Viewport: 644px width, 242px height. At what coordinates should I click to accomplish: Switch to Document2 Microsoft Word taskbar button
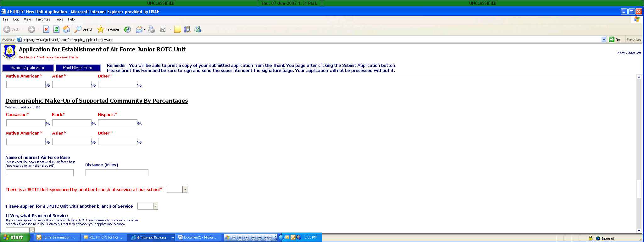point(198,237)
